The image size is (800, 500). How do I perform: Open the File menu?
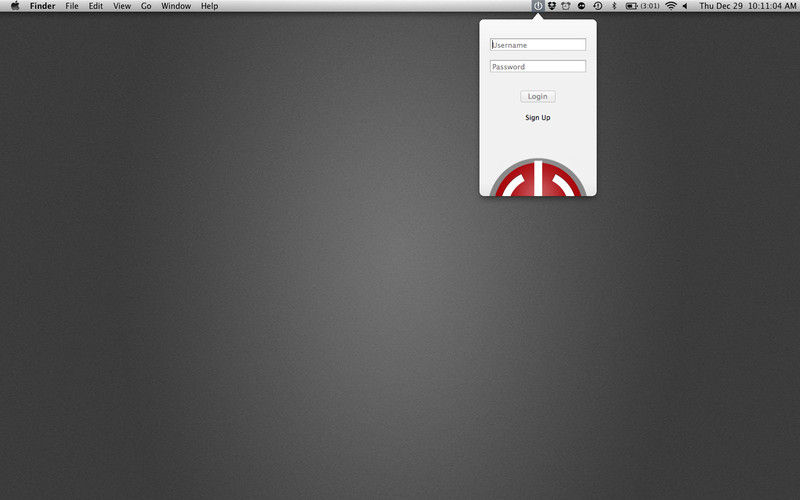(72, 6)
